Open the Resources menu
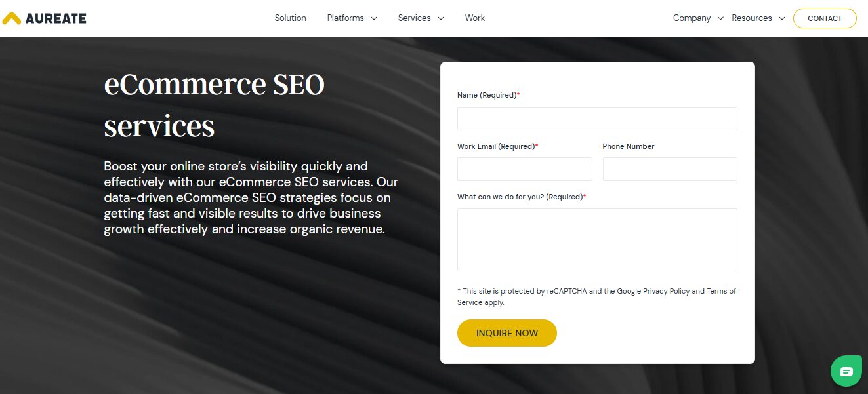 (x=751, y=18)
